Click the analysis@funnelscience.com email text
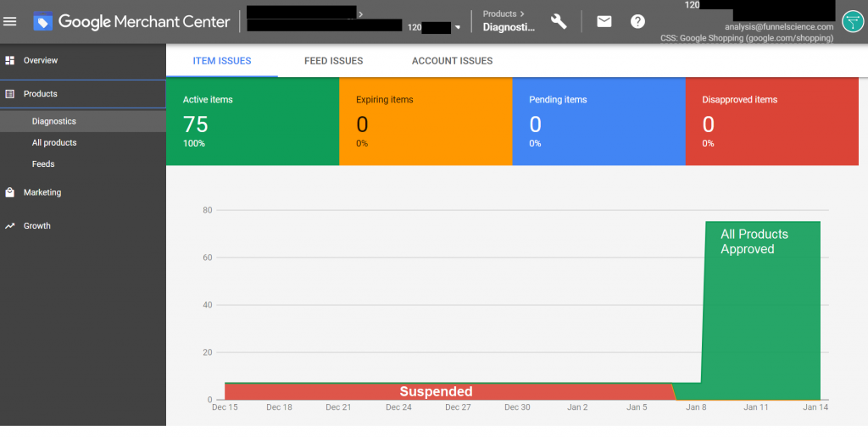Viewport: 868px width, 437px height. coord(779,26)
